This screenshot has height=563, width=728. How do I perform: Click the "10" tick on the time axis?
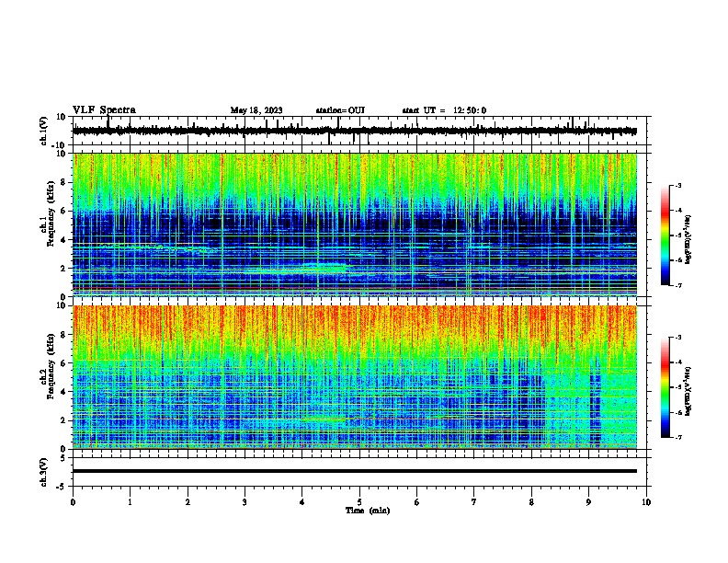(646, 502)
